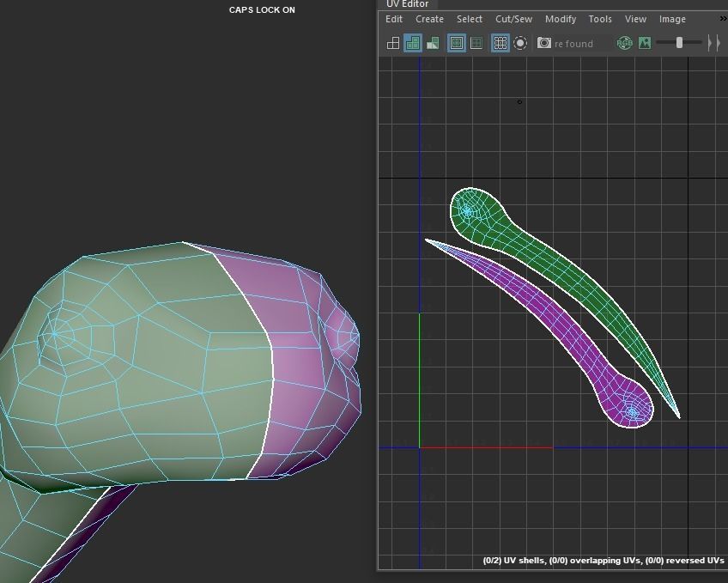Toggle the shaded UVs display icon
The height and width of the screenshot is (583, 728).
(414, 43)
